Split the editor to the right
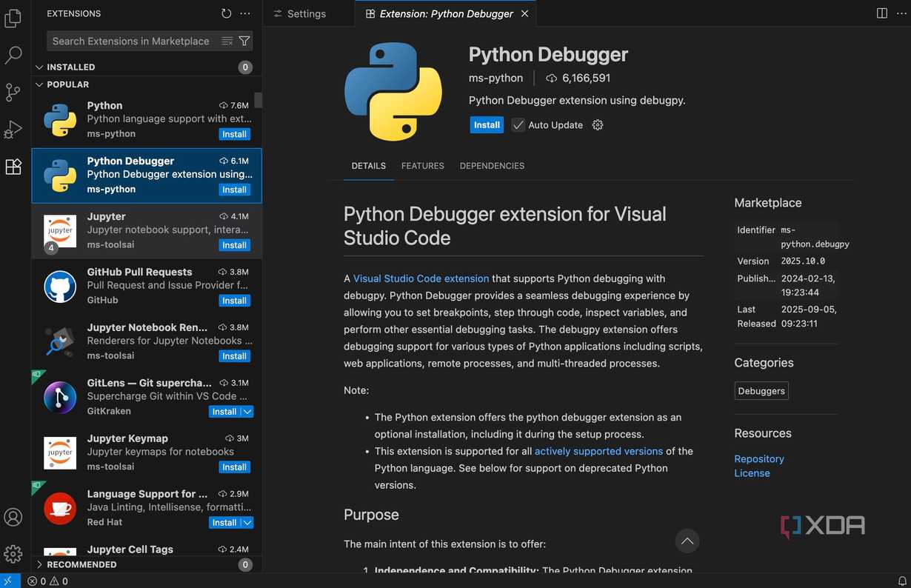The height and width of the screenshot is (588, 911). point(882,13)
